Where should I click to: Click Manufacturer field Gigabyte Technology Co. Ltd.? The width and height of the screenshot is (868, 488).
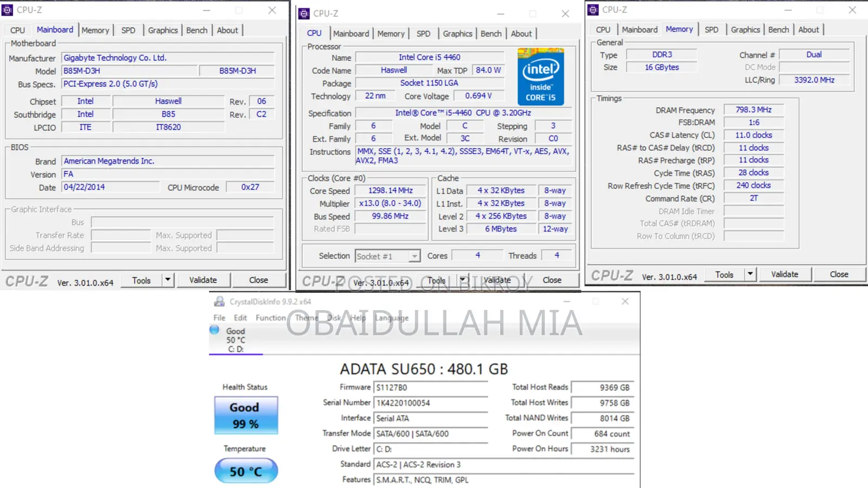[x=168, y=58]
